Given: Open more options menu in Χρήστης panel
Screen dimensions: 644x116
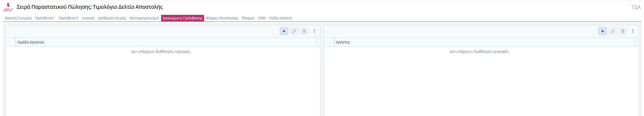Looking at the screenshot, I should [x=633, y=31].
